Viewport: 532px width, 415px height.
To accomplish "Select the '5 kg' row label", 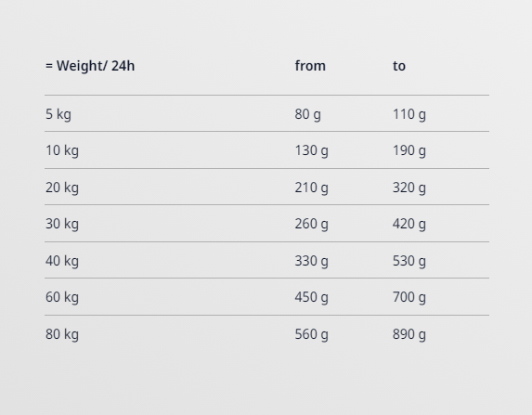I will (x=58, y=114).
